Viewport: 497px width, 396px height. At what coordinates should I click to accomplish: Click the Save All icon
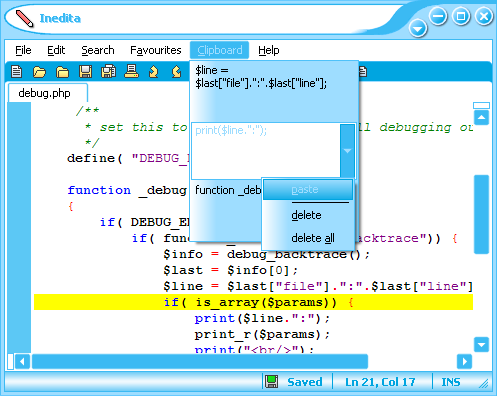click(108, 71)
